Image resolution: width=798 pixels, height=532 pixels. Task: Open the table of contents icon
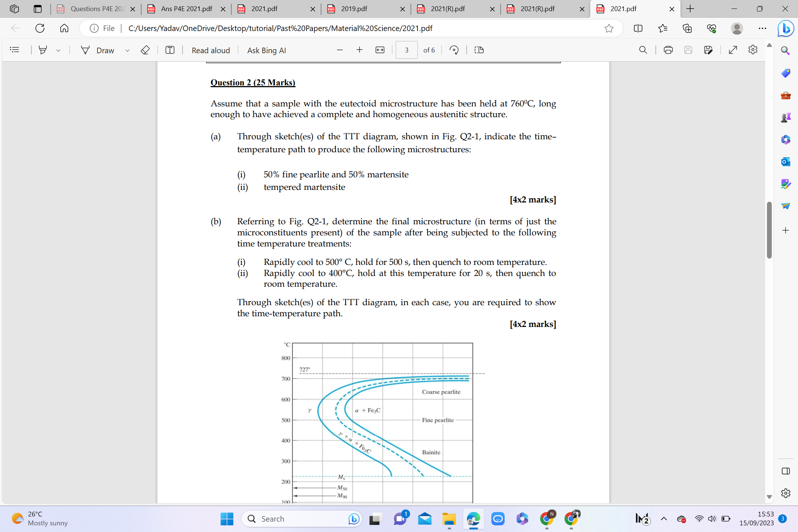14,50
